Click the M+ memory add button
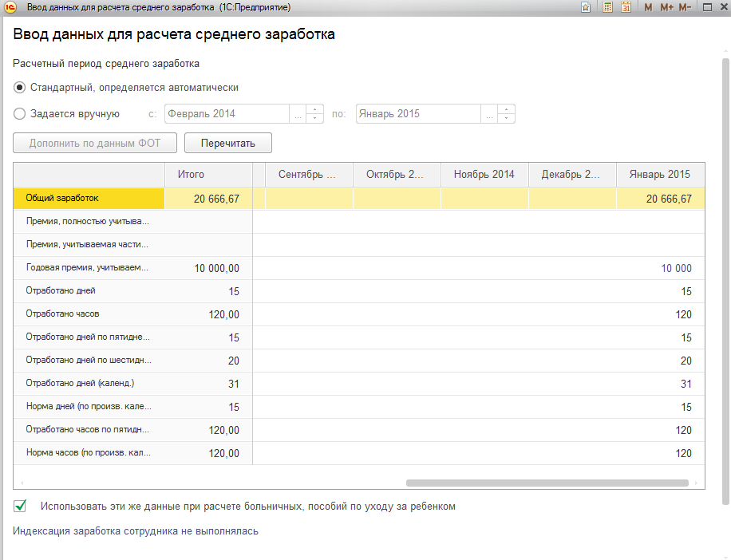This screenshot has height=560, width=731. pyautogui.click(x=666, y=7)
